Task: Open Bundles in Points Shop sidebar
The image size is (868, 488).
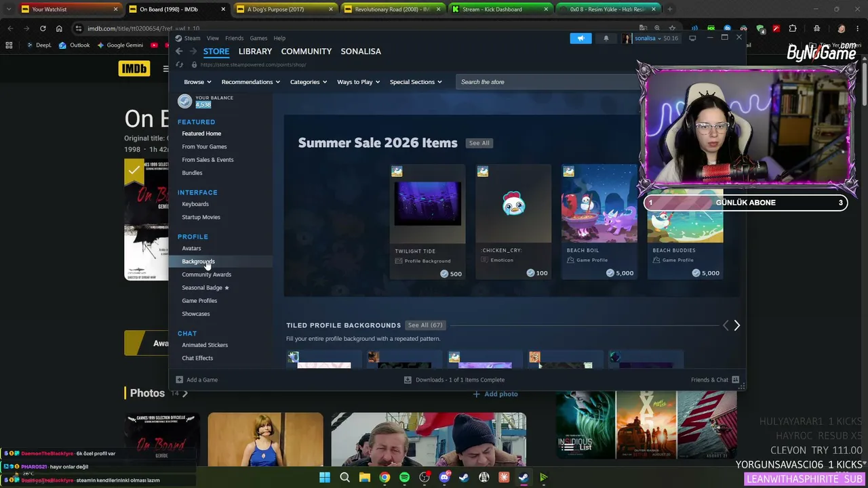Action: click(192, 173)
